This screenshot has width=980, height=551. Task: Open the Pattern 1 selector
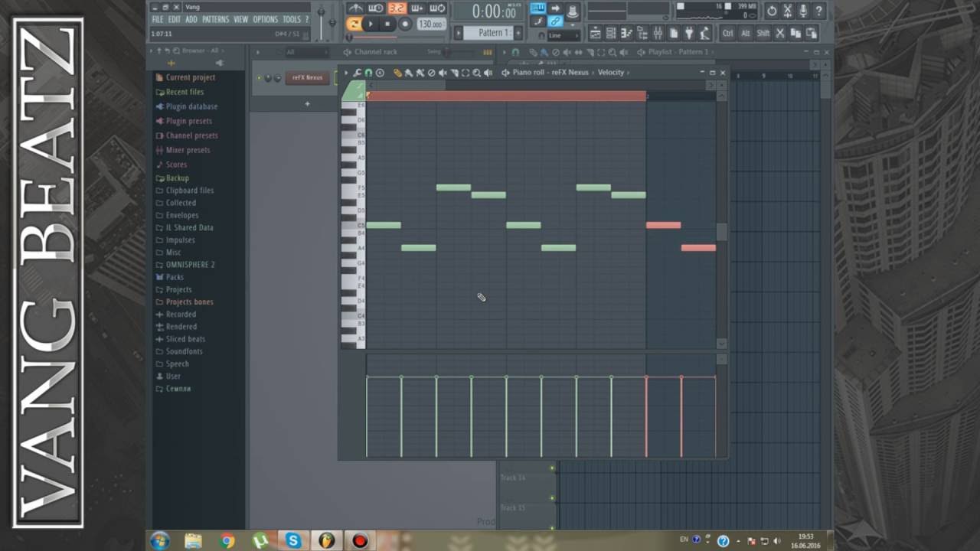coord(488,32)
